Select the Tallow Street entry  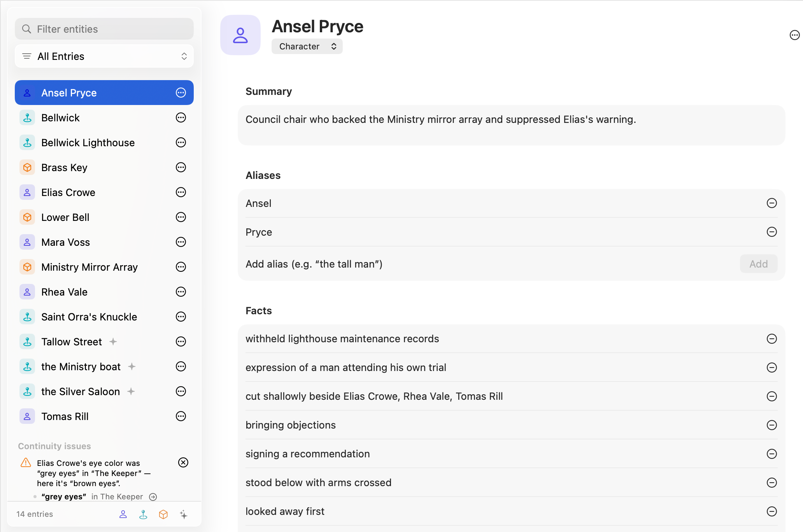pos(104,341)
